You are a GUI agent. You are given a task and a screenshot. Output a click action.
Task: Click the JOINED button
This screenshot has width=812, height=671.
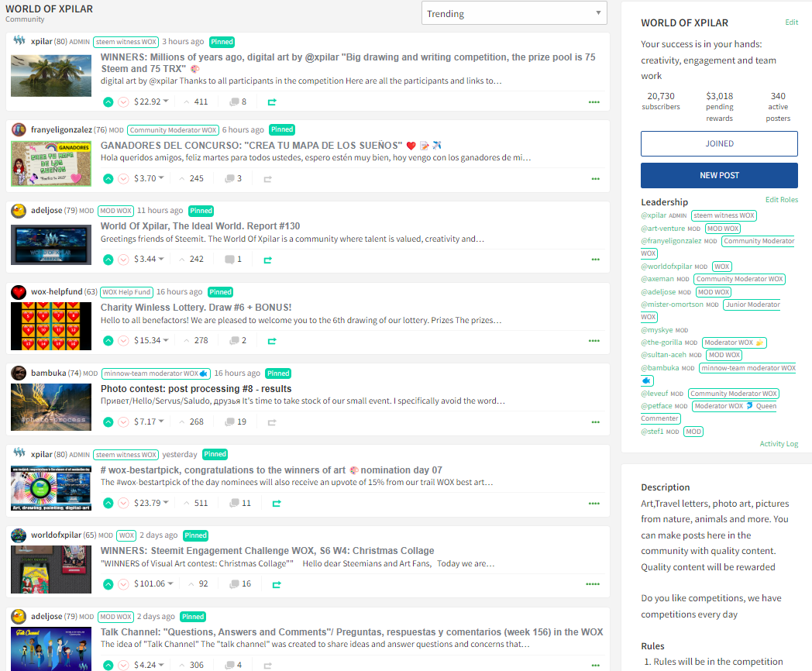point(719,143)
